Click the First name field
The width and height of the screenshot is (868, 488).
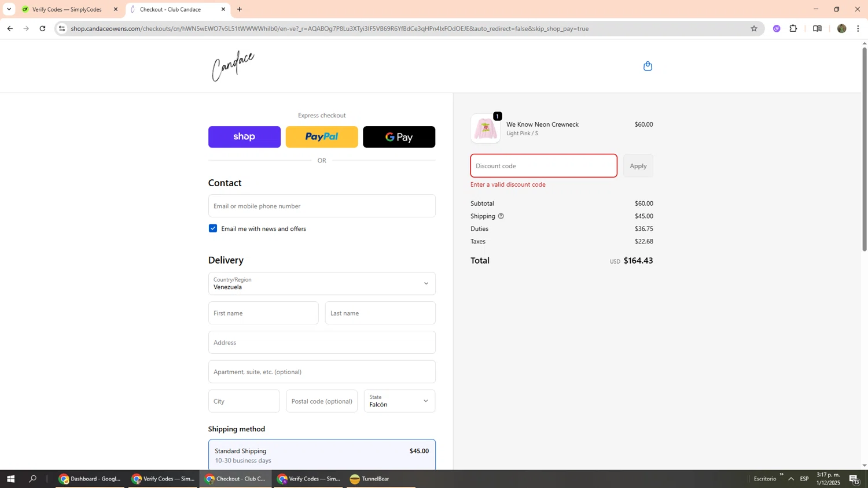click(263, 313)
